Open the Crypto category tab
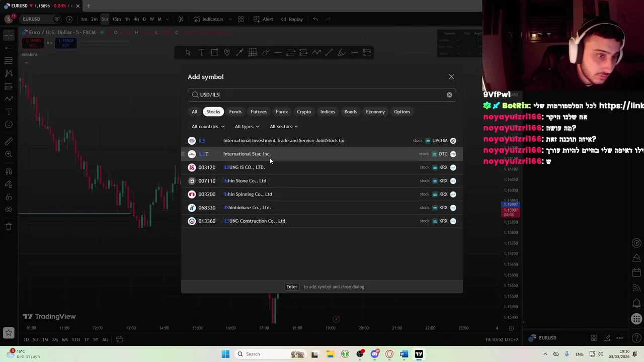 coord(304,112)
